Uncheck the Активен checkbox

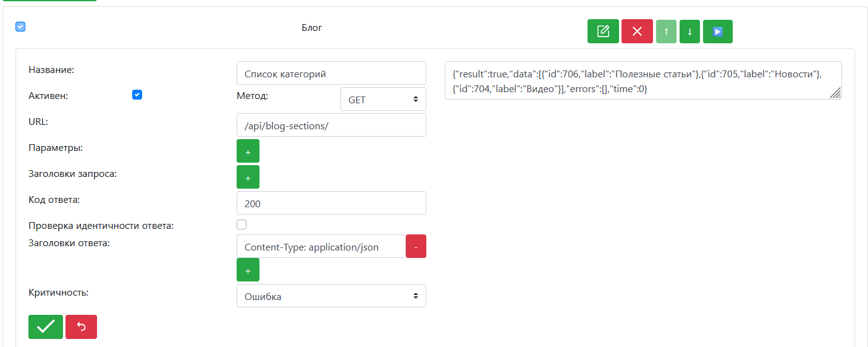(137, 95)
